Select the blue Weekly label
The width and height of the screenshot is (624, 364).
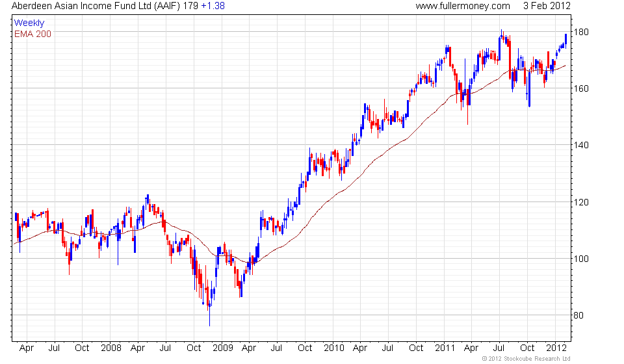point(29,23)
